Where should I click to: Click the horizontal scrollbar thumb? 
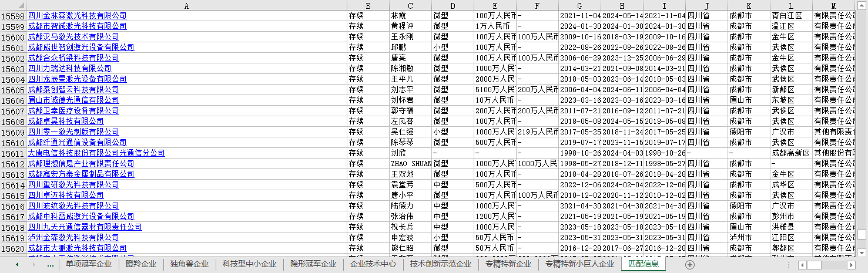[814, 265]
